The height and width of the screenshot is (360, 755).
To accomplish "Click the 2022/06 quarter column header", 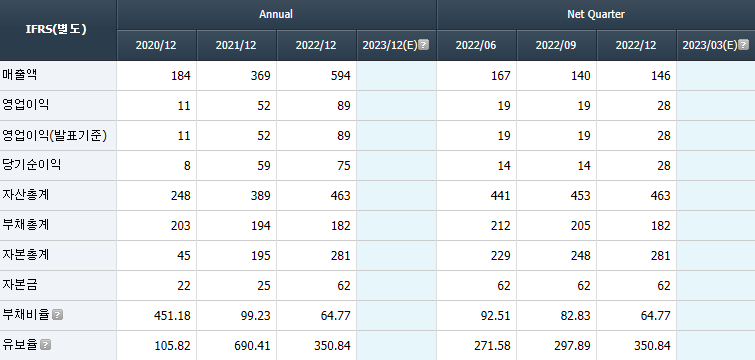I will point(477,45).
